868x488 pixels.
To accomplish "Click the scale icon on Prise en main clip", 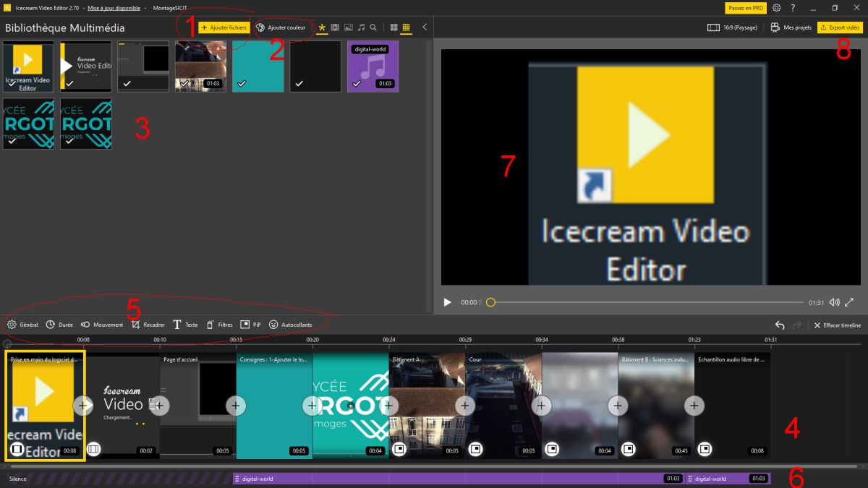I will point(17,449).
